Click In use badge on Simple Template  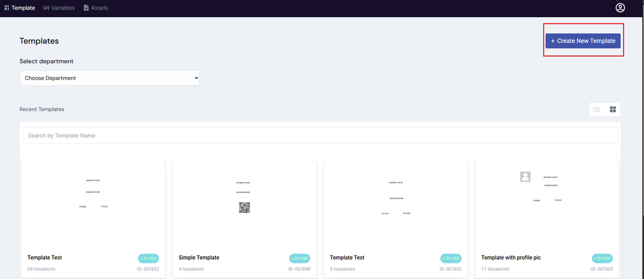click(300, 259)
